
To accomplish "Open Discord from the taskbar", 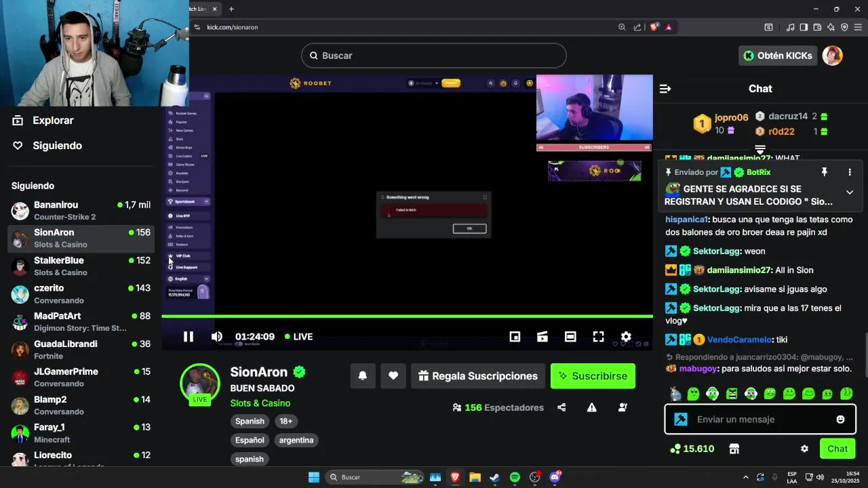I will coord(555,477).
